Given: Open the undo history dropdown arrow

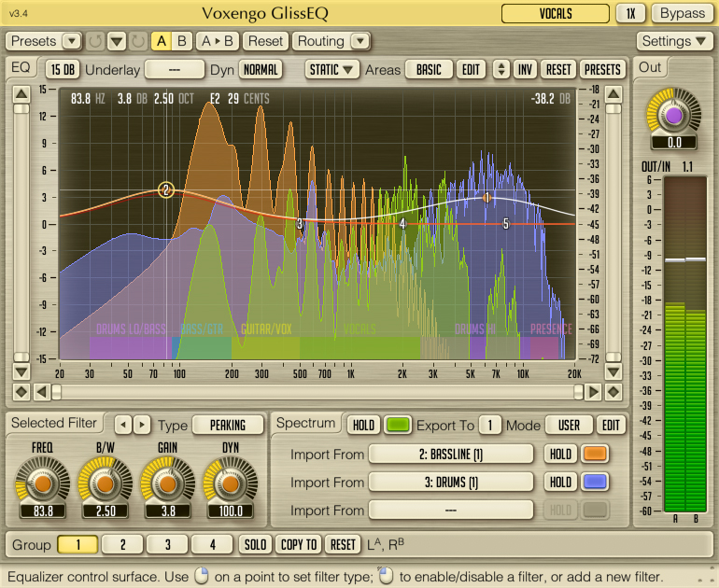Looking at the screenshot, I should 117,41.
